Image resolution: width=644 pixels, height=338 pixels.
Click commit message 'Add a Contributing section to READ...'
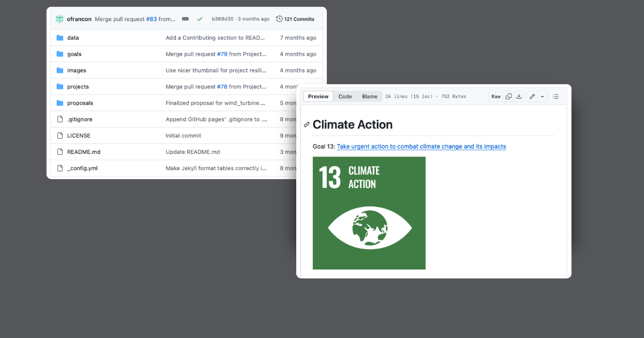coord(216,38)
